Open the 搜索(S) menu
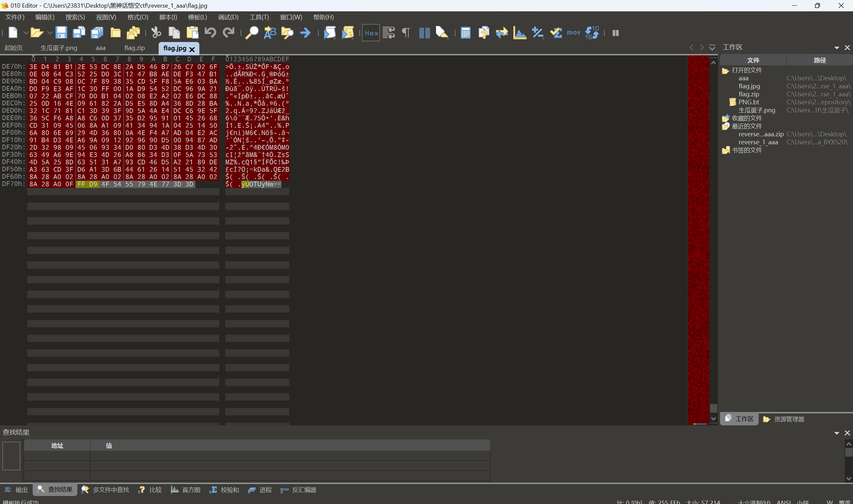853x504 pixels. [75, 17]
